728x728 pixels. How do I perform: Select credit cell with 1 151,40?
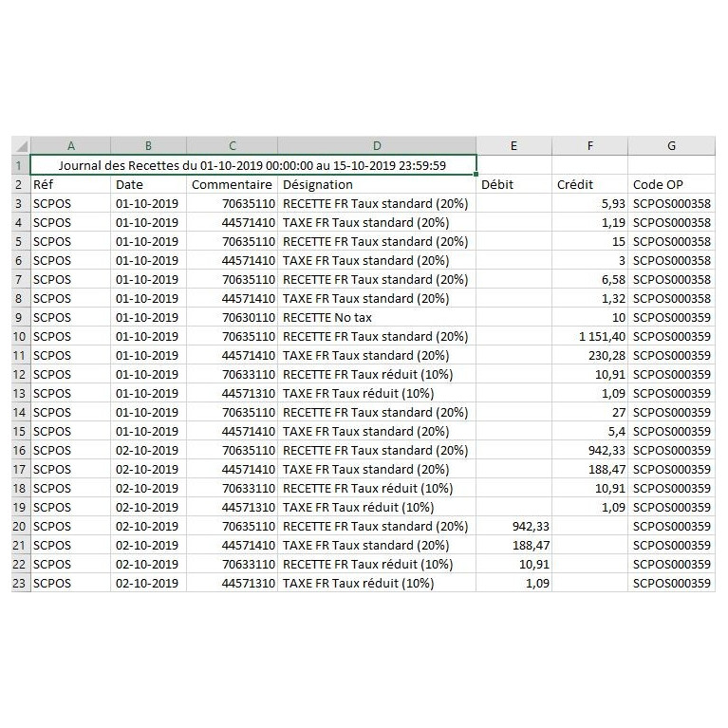[x=589, y=336]
